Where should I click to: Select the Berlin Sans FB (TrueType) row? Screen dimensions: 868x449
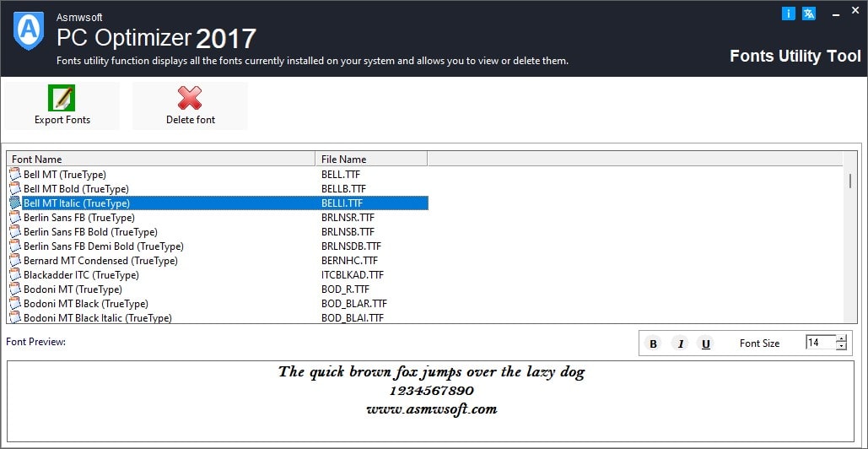[218, 218]
